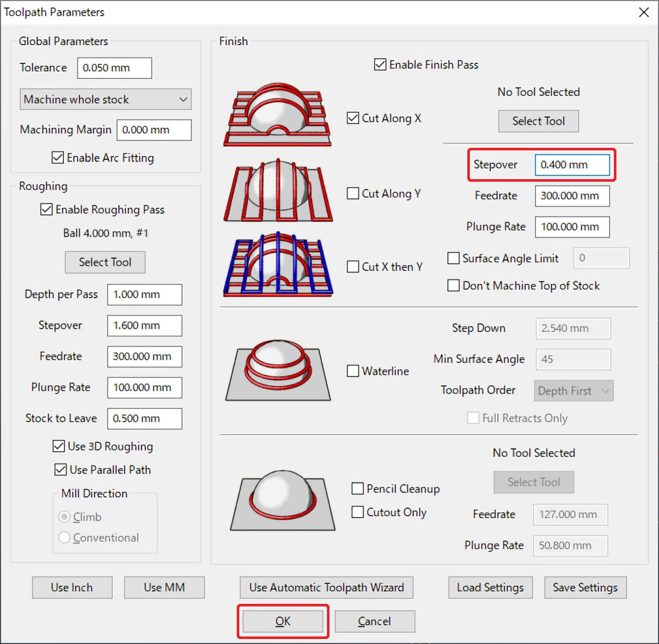Click Select Tool under Roughing
659x644 pixels.
tap(105, 262)
